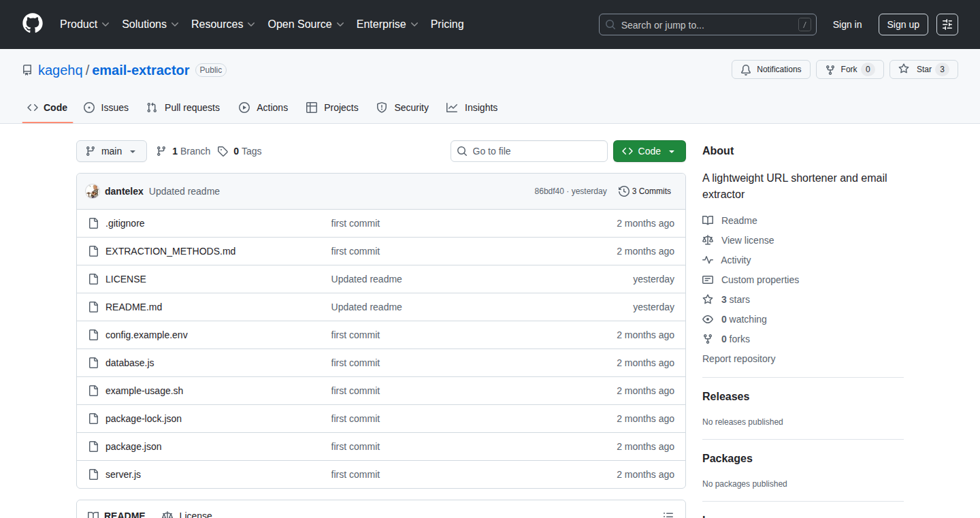
Task: Open Custom properties link
Action: click(x=751, y=280)
